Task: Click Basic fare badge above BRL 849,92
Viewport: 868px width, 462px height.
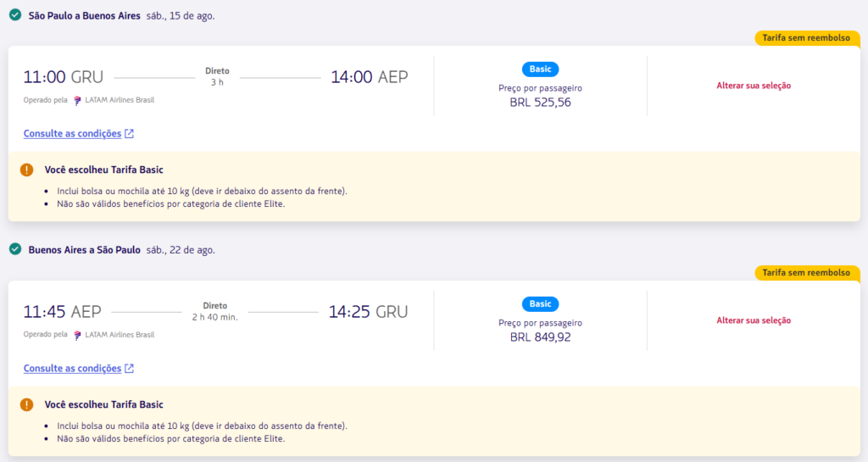Action: (x=540, y=303)
